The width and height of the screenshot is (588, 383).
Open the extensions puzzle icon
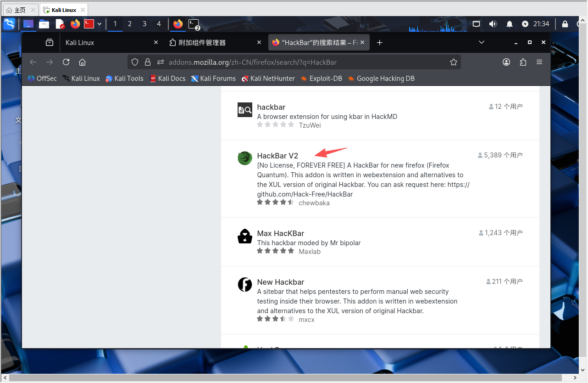(x=523, y=62)
